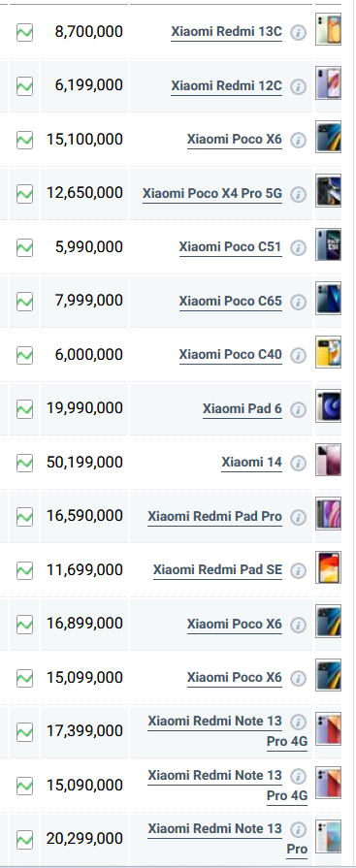Click the Xiaomi Pad 6 product thumbnail

pos(328,406)
